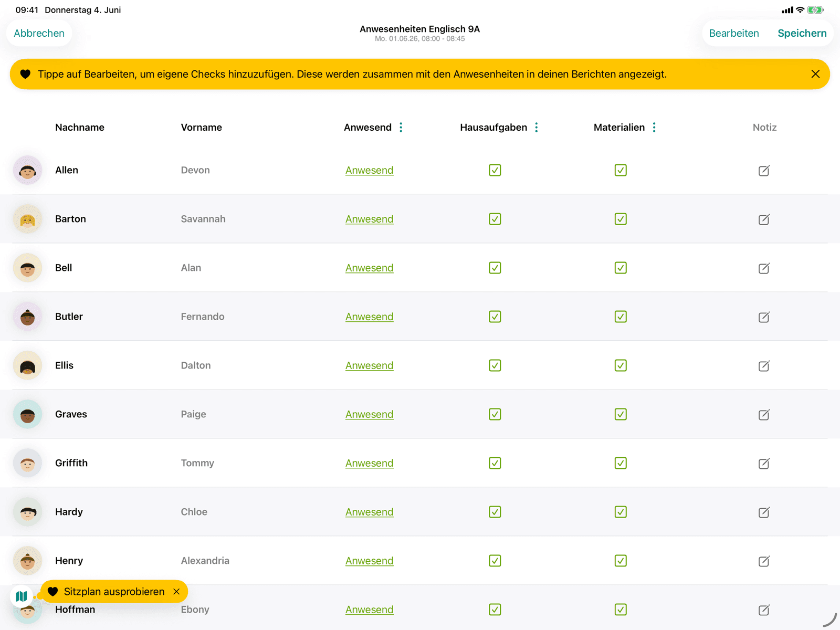
Task: Change attendance status for Fernando Butler
Action: tap(369, 317)
